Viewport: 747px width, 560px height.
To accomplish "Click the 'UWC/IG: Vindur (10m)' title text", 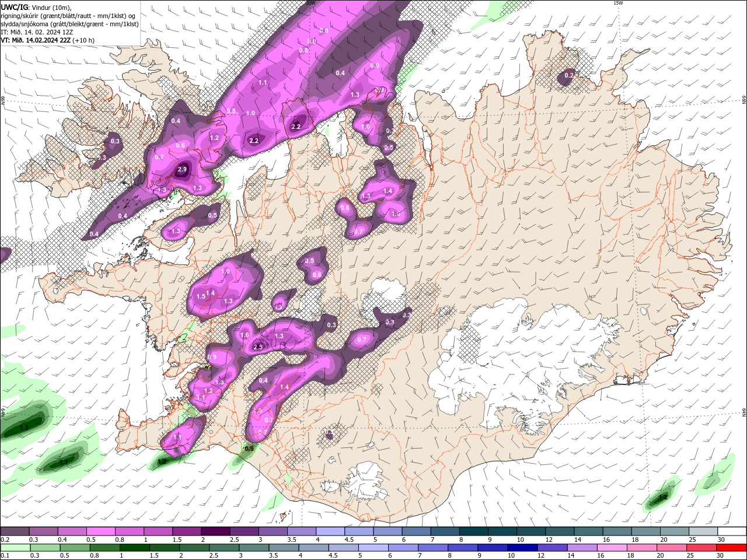I will (x=36, y=7).
